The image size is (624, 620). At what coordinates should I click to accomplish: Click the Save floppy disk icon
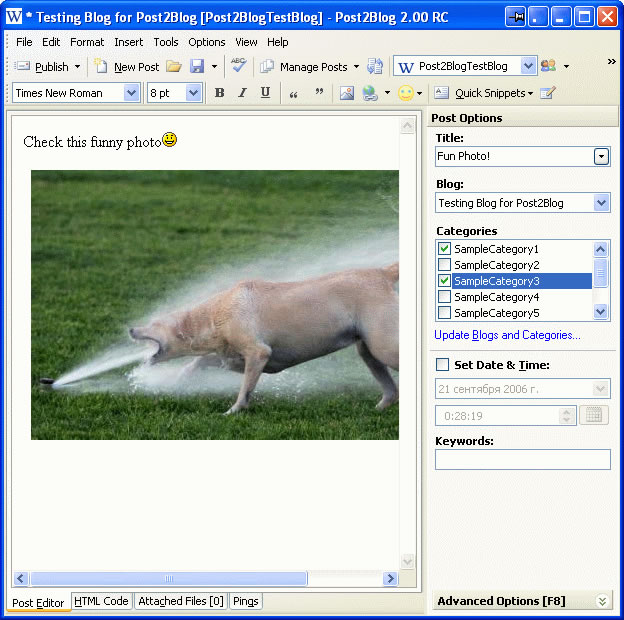(x=197, y=66)
